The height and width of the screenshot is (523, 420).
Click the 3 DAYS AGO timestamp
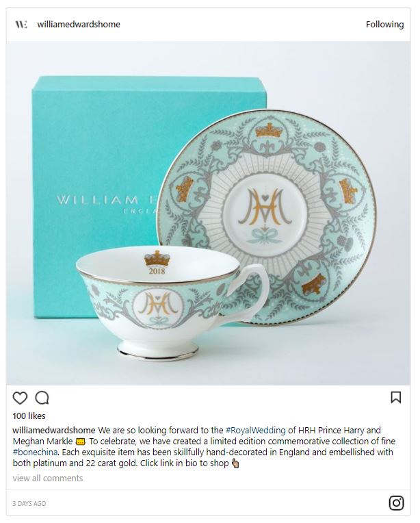point(29,503)
